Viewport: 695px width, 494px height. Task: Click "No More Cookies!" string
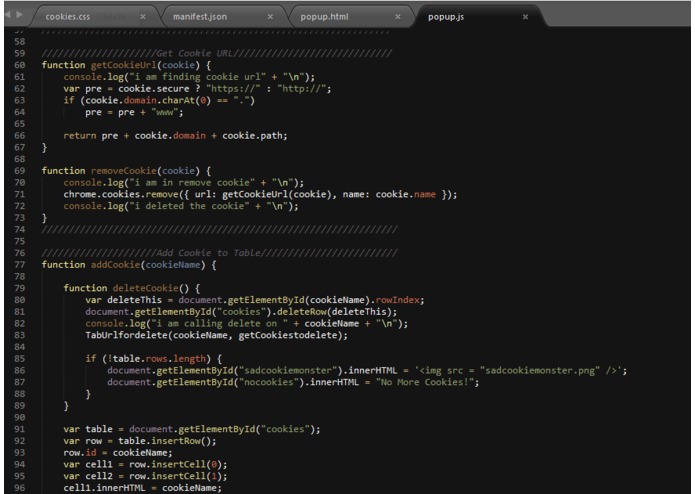click(x=425, y=382)
